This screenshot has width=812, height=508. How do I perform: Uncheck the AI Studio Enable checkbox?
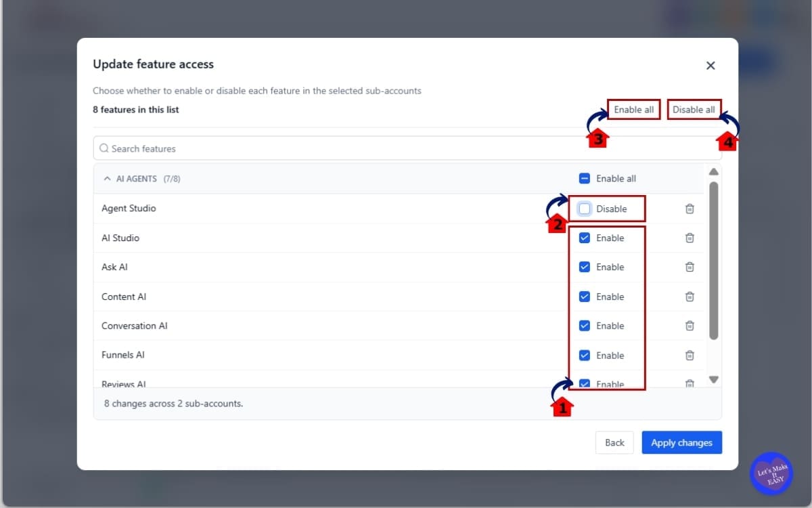(585, 238)
